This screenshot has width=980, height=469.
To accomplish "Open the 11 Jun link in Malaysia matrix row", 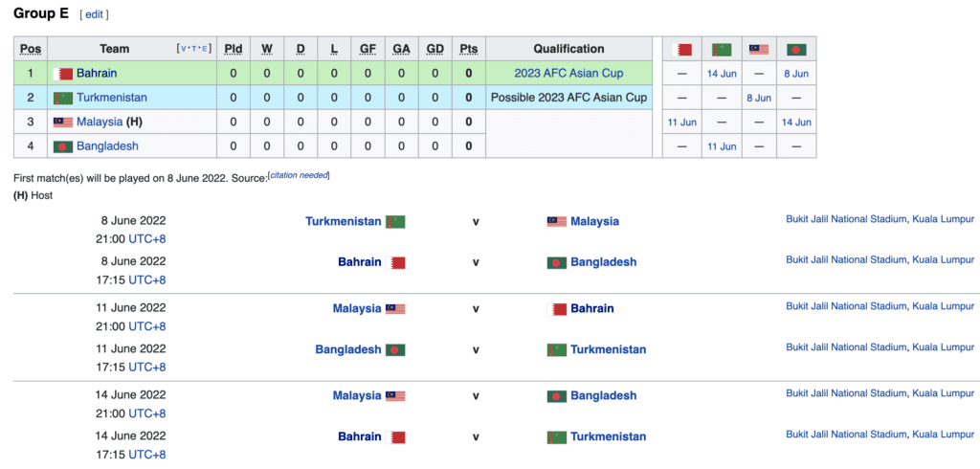I will (x=681, y=123).
